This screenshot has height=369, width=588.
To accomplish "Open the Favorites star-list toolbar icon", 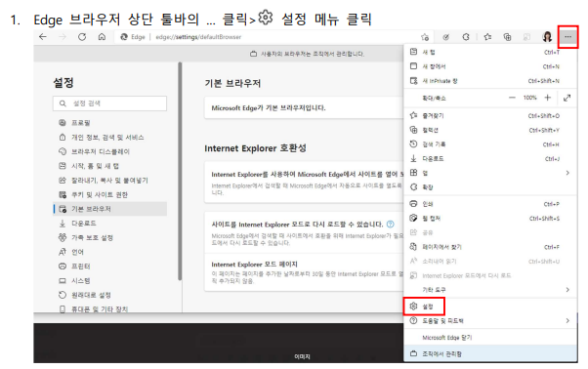I will 487,37.
